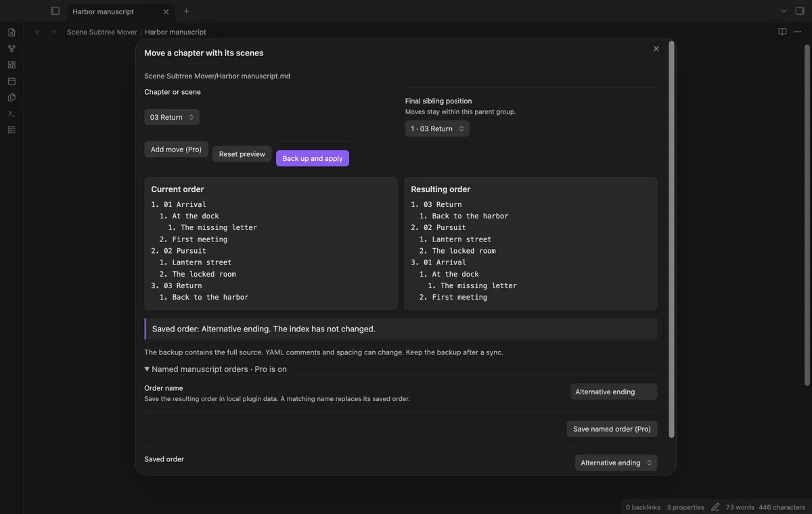This screenshot has height=514, width=812.
Task: Click the pencil edit icon in status bar
Action: coord(715,507)
